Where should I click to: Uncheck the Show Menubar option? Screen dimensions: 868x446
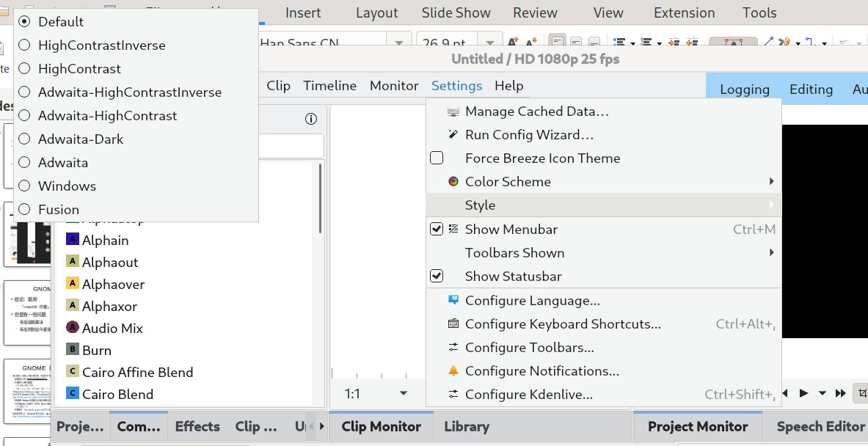pos(437,229)
